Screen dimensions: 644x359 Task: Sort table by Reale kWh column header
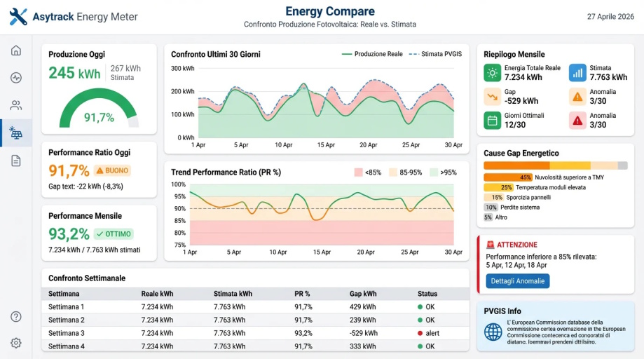(157, 294)
